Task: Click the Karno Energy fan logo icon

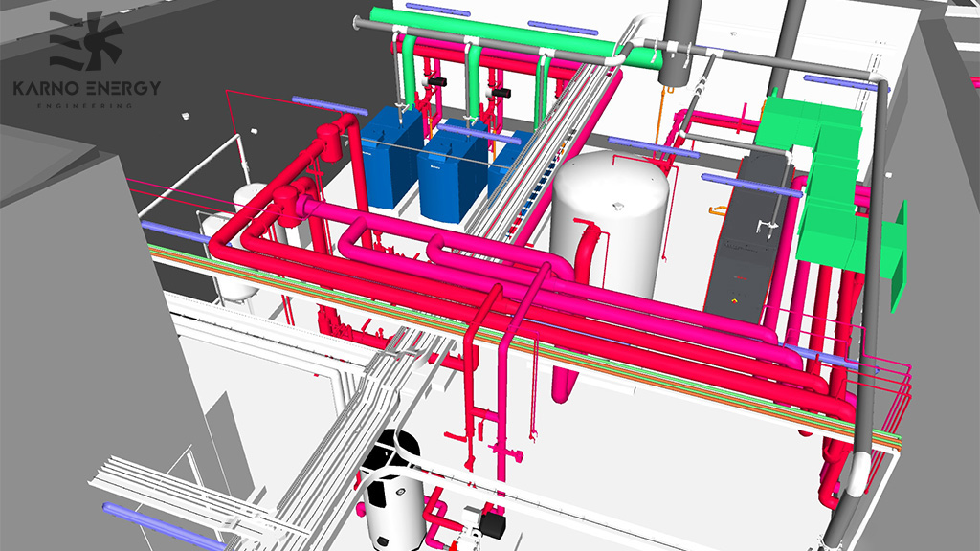Action: click(85, 40)
